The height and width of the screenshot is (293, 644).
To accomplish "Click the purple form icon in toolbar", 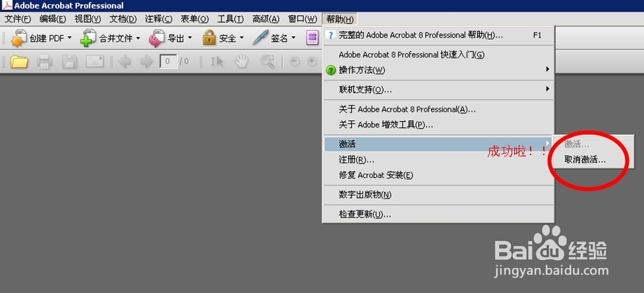I will tap(312, 38).
